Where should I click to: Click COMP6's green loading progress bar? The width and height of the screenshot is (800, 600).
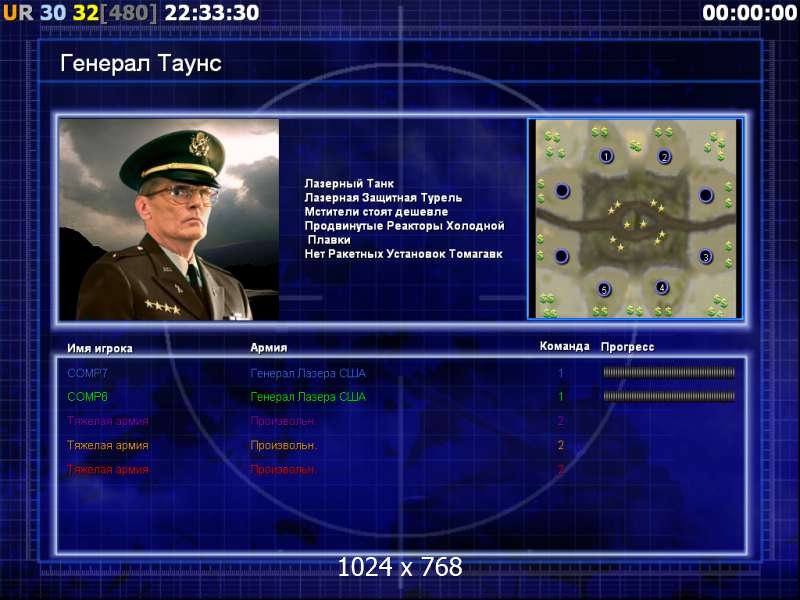[669, 396]
